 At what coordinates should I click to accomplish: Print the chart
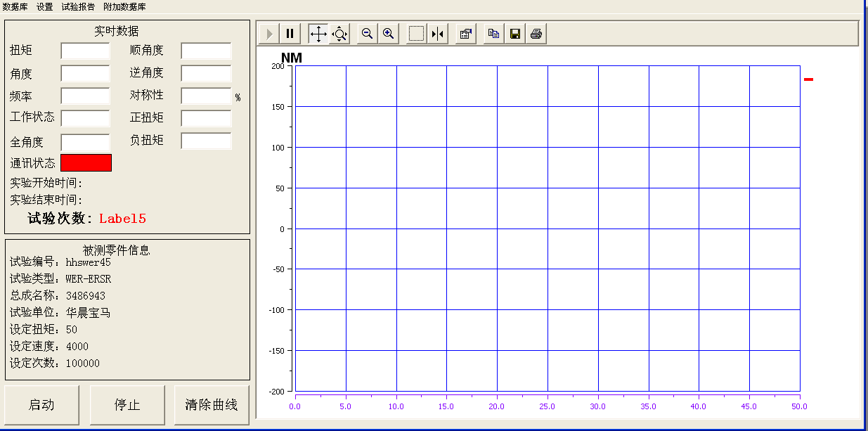[536, 34]
